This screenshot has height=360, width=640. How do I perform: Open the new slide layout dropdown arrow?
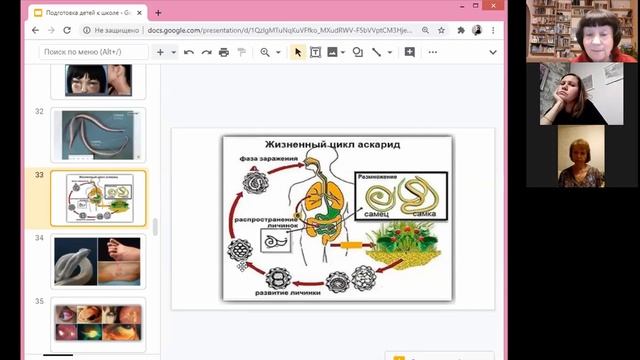(x=173, y=52)
